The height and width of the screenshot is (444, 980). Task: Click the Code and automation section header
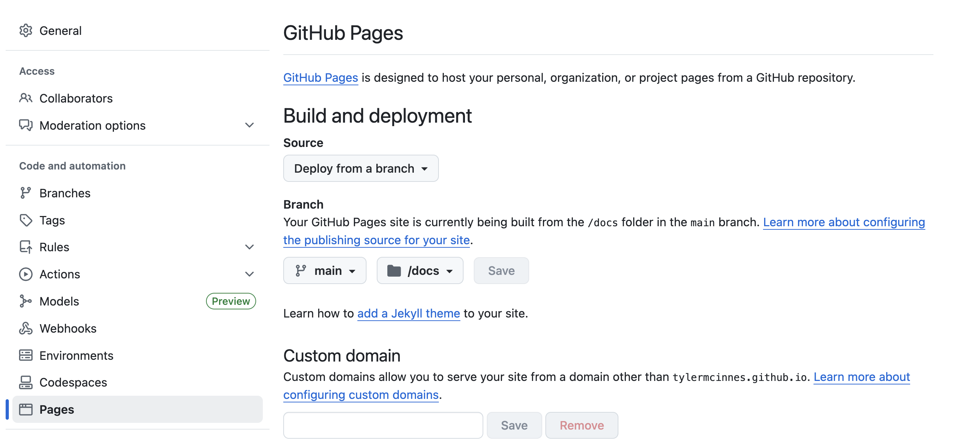pyautogui.click(x=72, y=166)
